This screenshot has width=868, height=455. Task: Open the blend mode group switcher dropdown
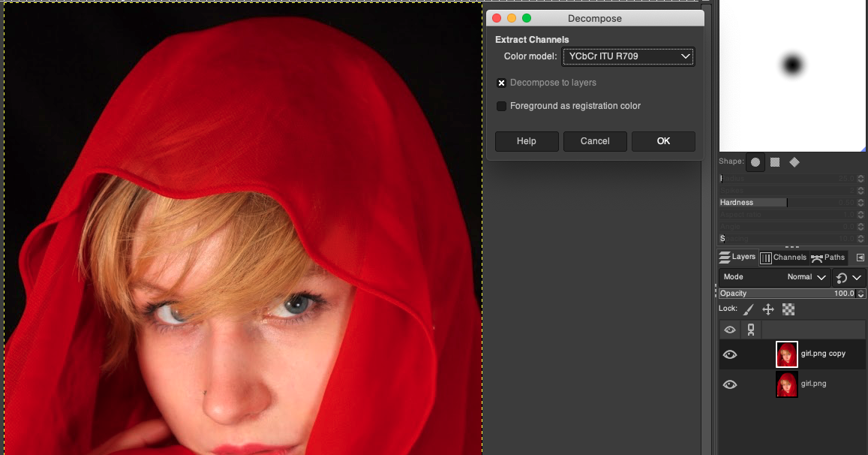coord(848,277)
